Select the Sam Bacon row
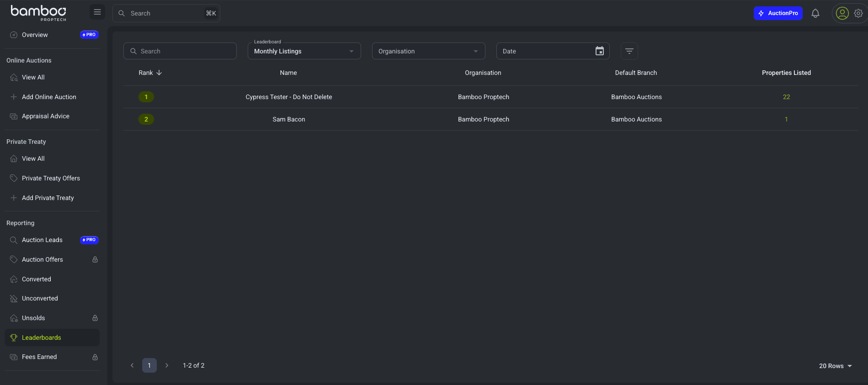This screenshot has width=868, height=385. tap(491, 119)
